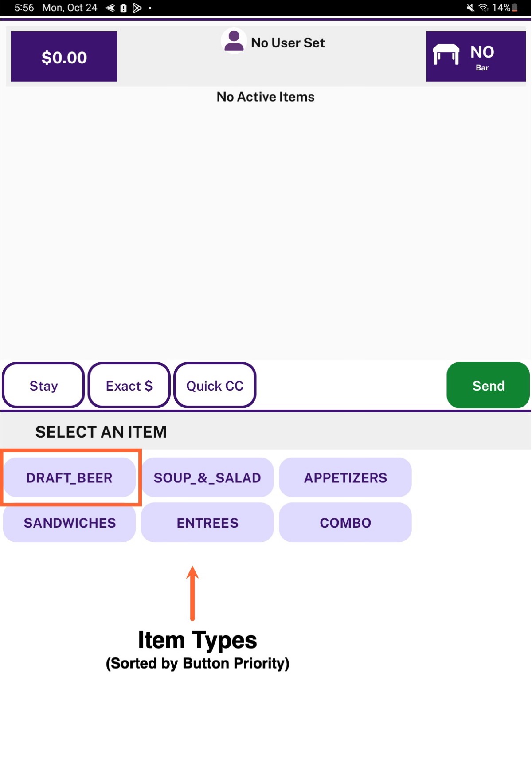This screenshot has width=532, height=759.
Task: Tap the send-arrow notification icon in status bar
Action: [110, 8]
